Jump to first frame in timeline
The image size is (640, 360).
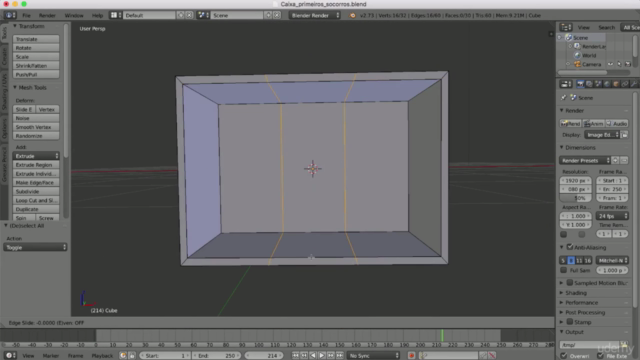[295, 356]
